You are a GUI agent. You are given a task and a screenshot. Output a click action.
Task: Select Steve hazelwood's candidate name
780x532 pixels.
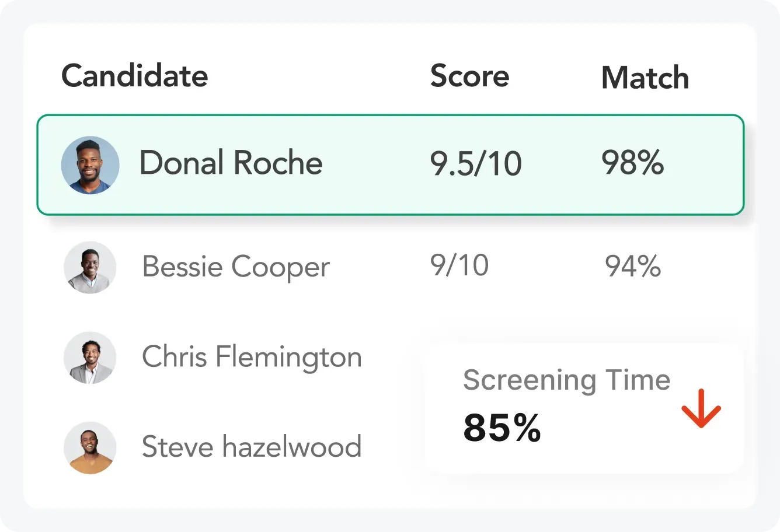(252, 447)
